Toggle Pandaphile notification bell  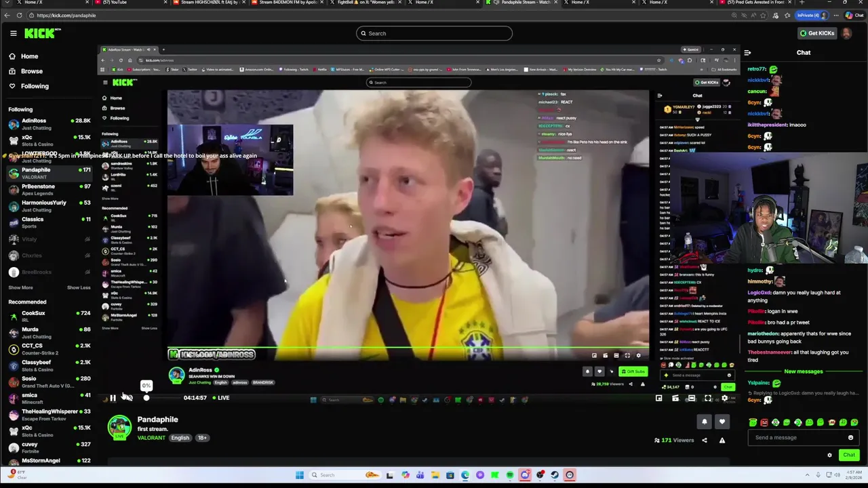705,422
